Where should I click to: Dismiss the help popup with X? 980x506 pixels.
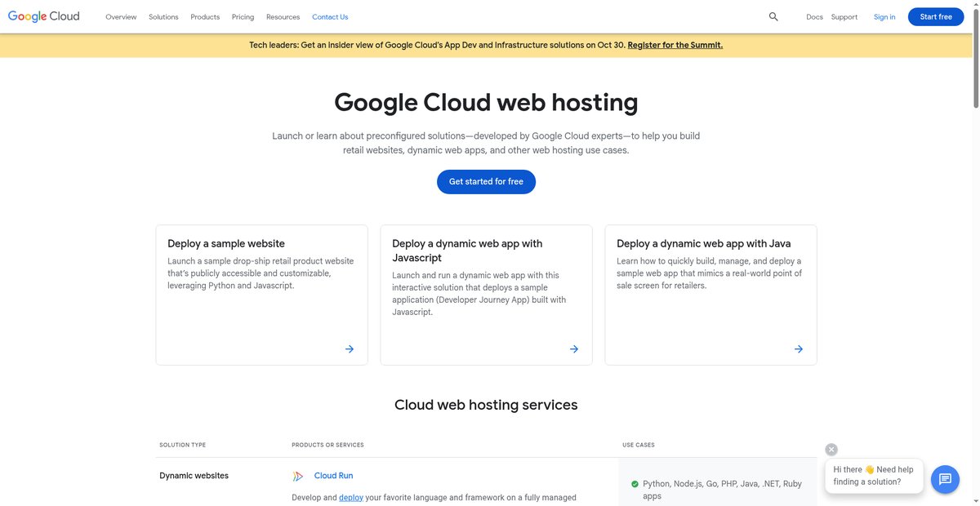click(x=831, y=450)
